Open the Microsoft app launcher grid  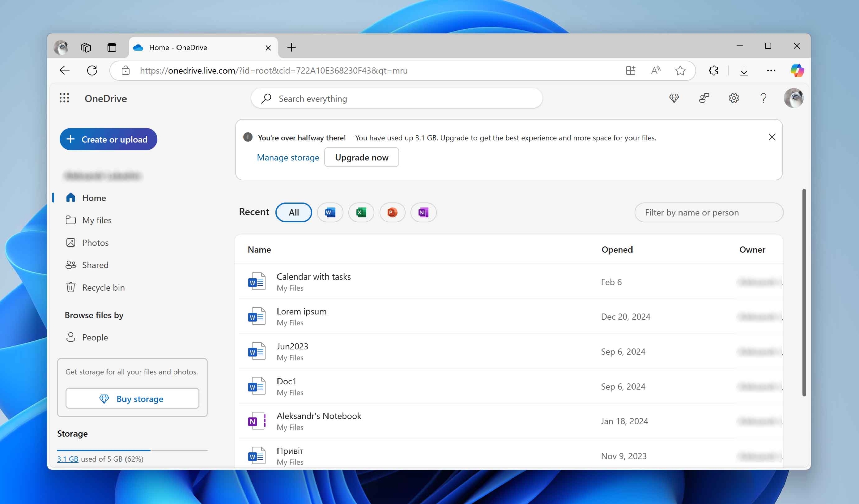[x=64, y=98]
